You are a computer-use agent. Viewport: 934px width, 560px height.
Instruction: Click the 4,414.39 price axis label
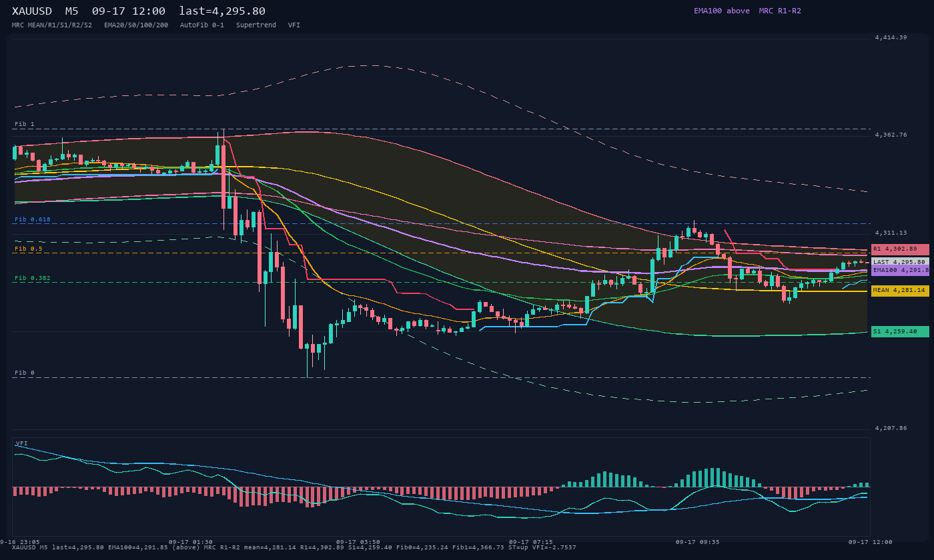891,37
